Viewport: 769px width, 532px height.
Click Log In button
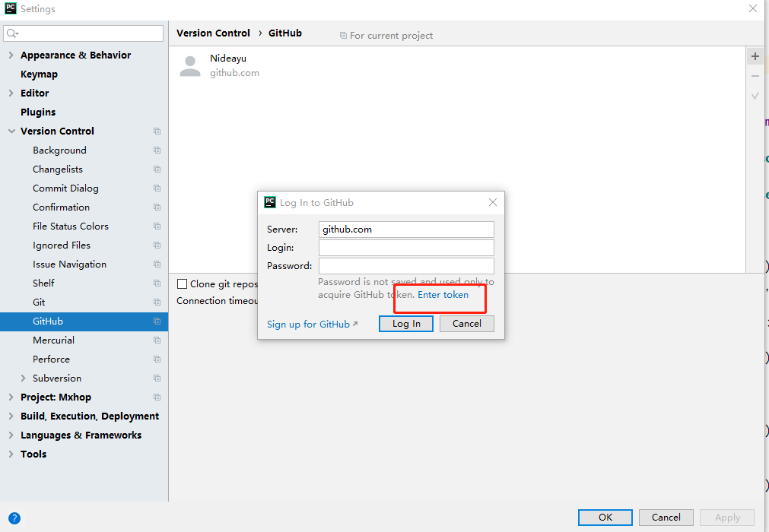click(406, 324)
